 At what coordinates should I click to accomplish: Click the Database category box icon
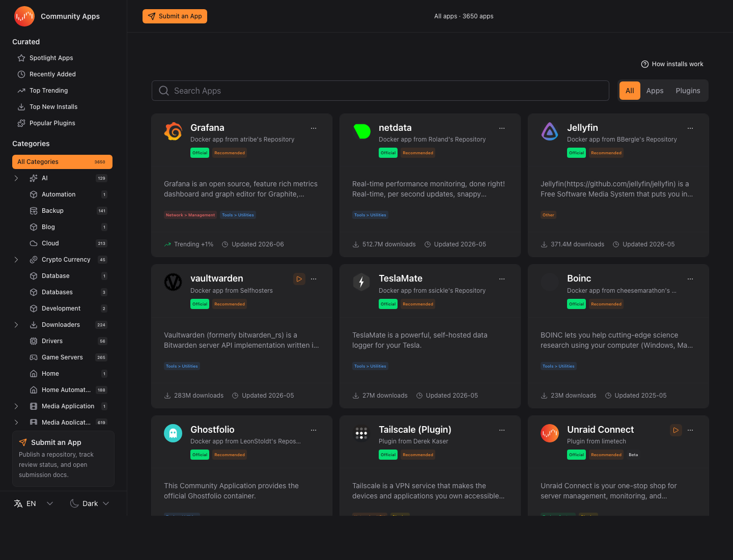point(34,276)
